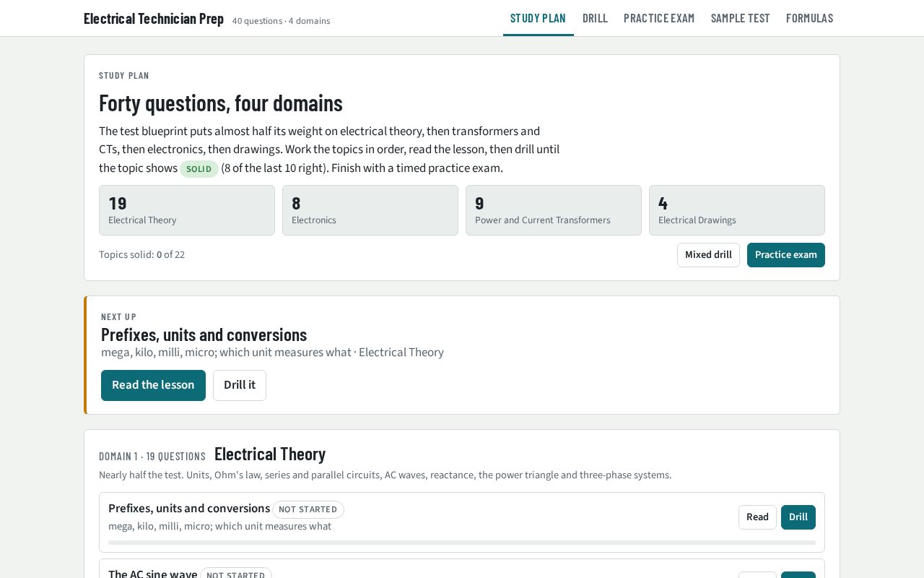This screenshot has width=924, height=578.
Task: Click the Drill it button
Action: pyautogui.click(x=239, y=385)
